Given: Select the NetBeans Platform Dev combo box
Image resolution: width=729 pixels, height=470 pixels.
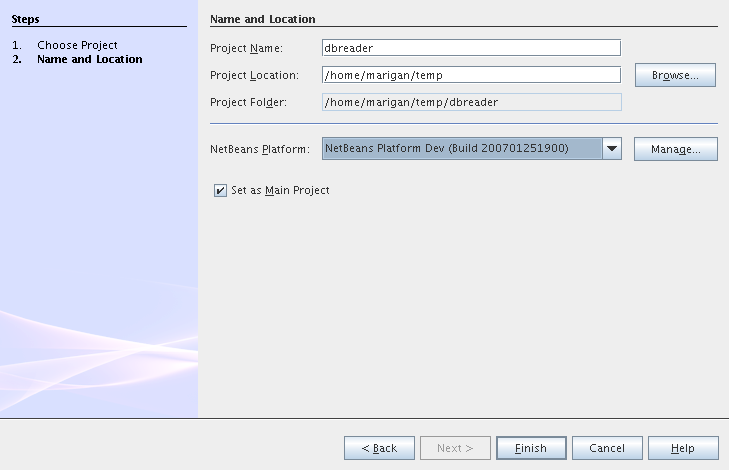Looking at the screenshot, I should tap(462, 149).
